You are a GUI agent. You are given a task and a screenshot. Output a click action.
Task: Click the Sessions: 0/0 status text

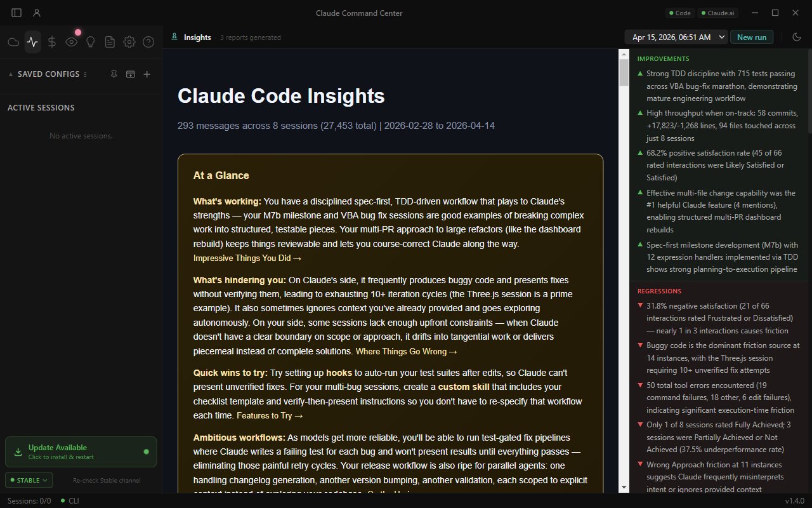(29, 501)
